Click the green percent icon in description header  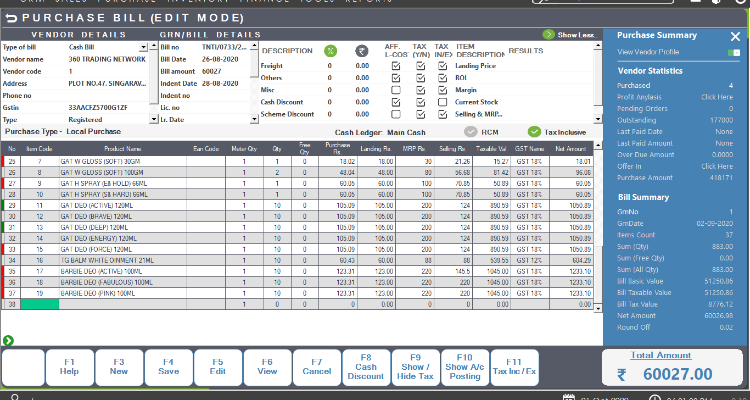[x=330, y=51]
